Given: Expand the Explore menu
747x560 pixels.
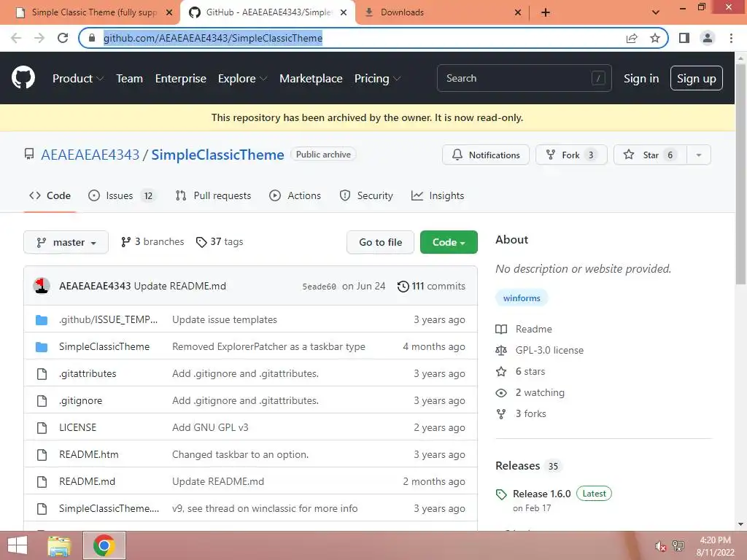Looking at the screenshot, I should click(x=242, y=78).
